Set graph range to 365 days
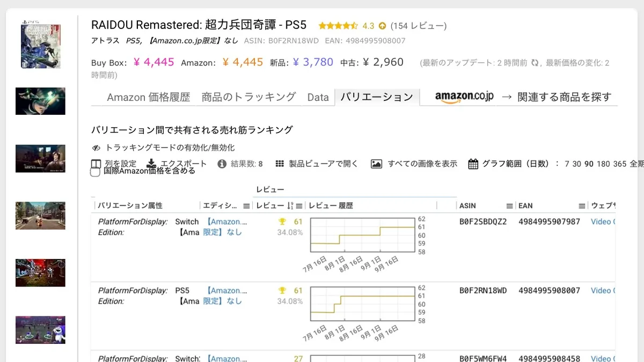This screenshot has height=362, width=644. click(x=620, y=164)
